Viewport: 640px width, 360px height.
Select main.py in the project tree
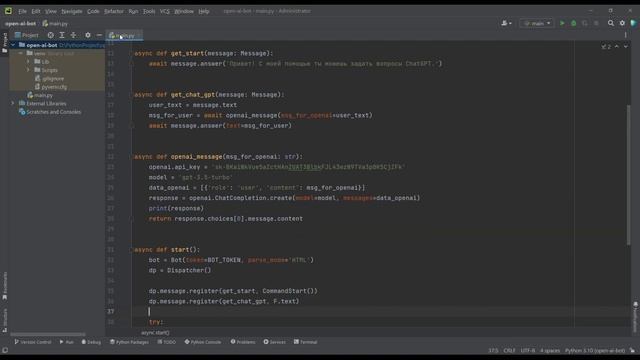coord(40,95)
